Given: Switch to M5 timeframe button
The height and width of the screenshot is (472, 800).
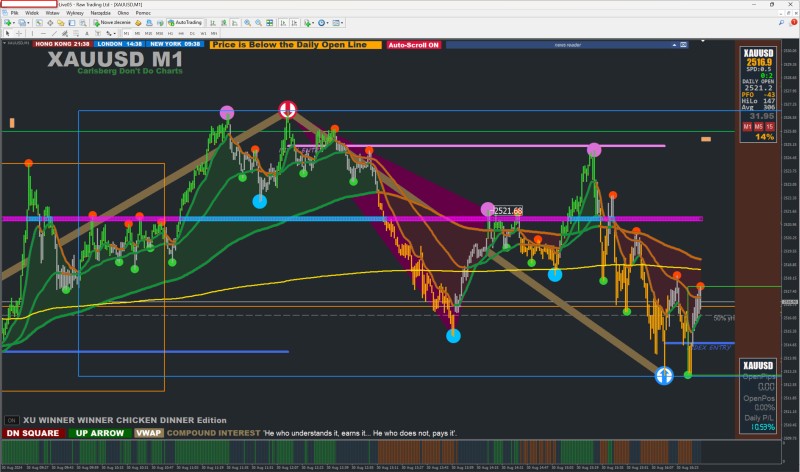Looking at the screenshot, I should pyautogui.click(x=137, y=33).
